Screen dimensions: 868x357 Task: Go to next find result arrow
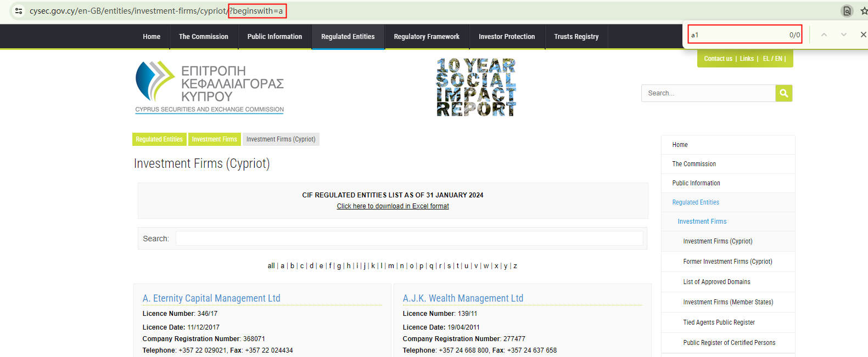(843, 35)
